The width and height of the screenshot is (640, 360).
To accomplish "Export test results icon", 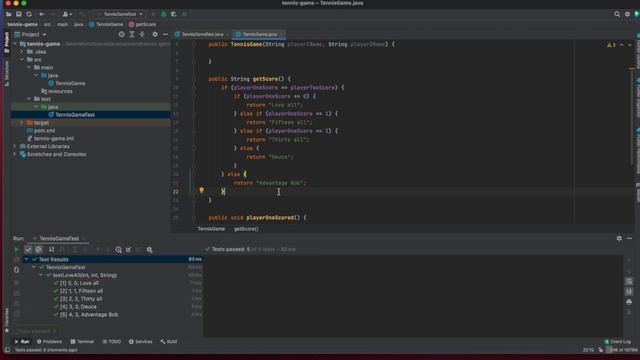I will click(129, 249).
